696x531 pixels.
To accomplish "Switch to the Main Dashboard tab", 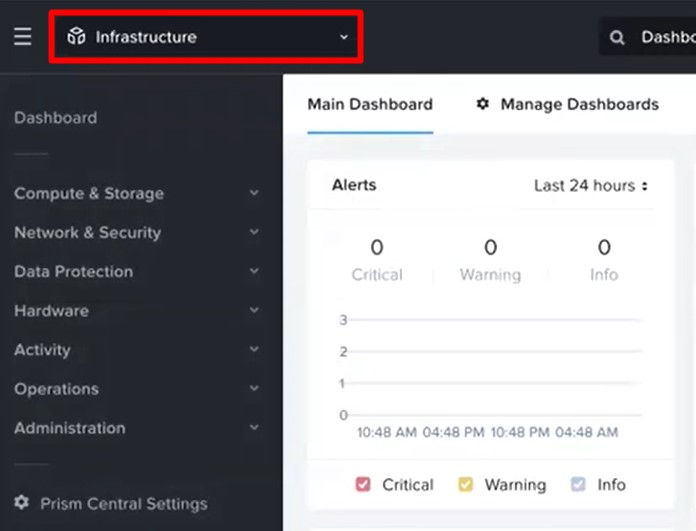I will (x=370, y=104).
